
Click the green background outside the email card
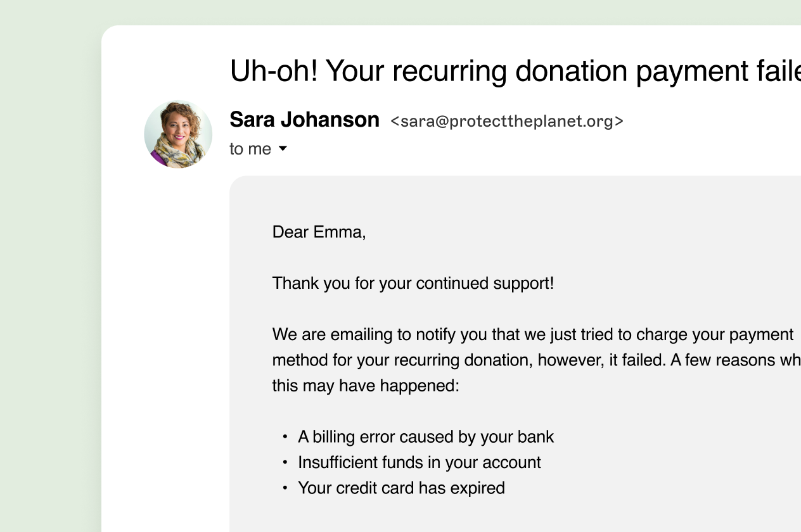(x=51, y=253)
